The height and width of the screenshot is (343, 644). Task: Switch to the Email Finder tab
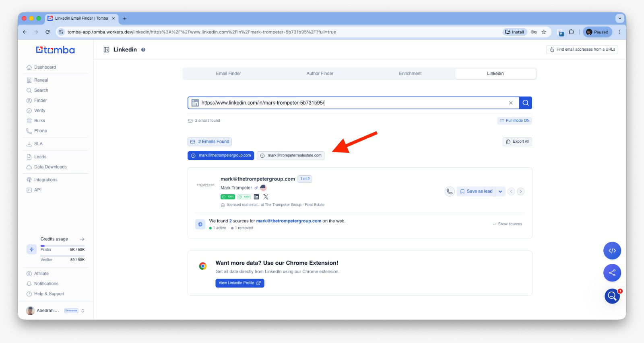tap(228, 74)
